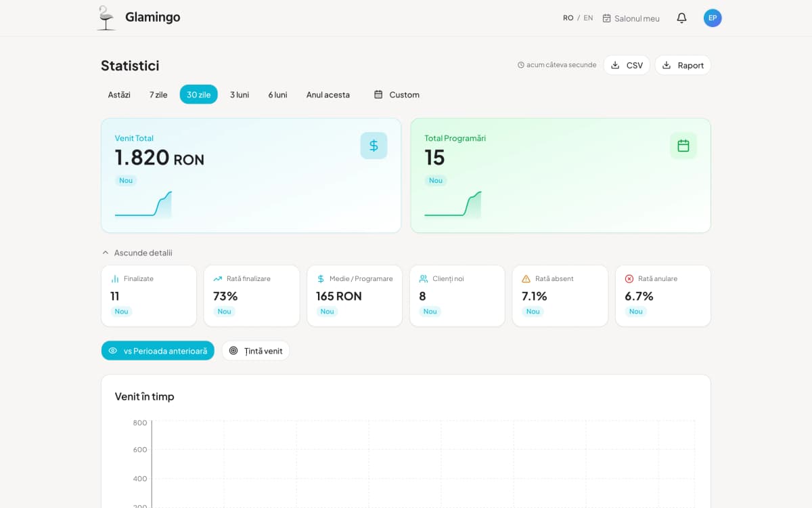Click the dollar icon on Venit Total card
The width and height of the screenshot is (812, 508).
pos(374,145)
